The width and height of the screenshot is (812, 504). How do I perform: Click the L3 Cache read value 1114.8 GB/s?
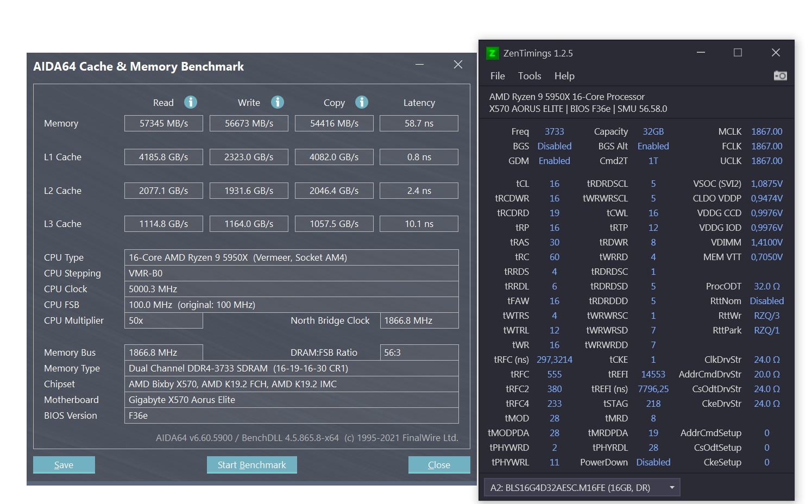pos(163,224)
